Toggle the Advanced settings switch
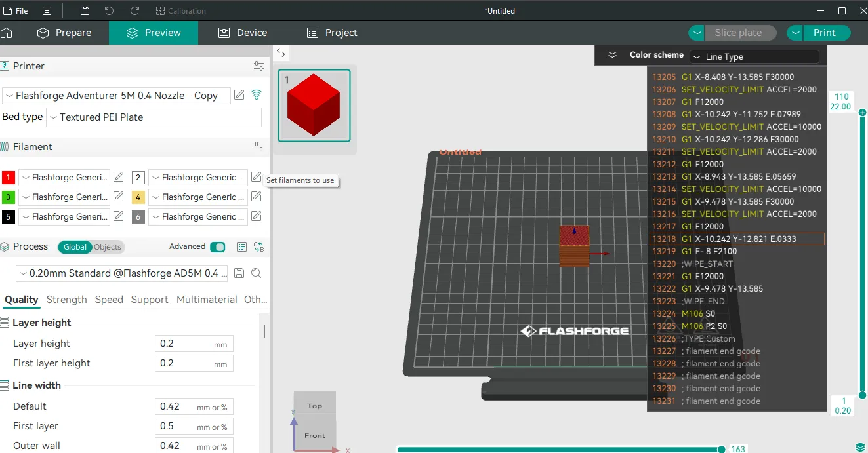The image size is (868, 453). pos(217,247)
